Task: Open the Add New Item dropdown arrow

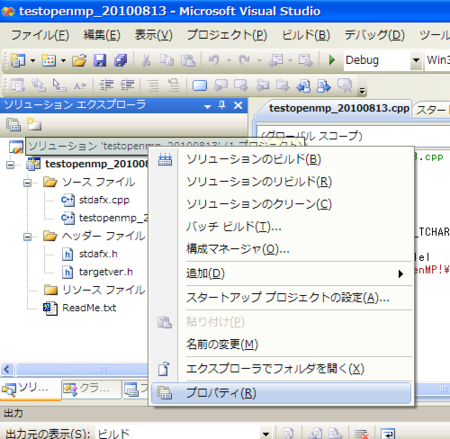Action: click(63, 61)
